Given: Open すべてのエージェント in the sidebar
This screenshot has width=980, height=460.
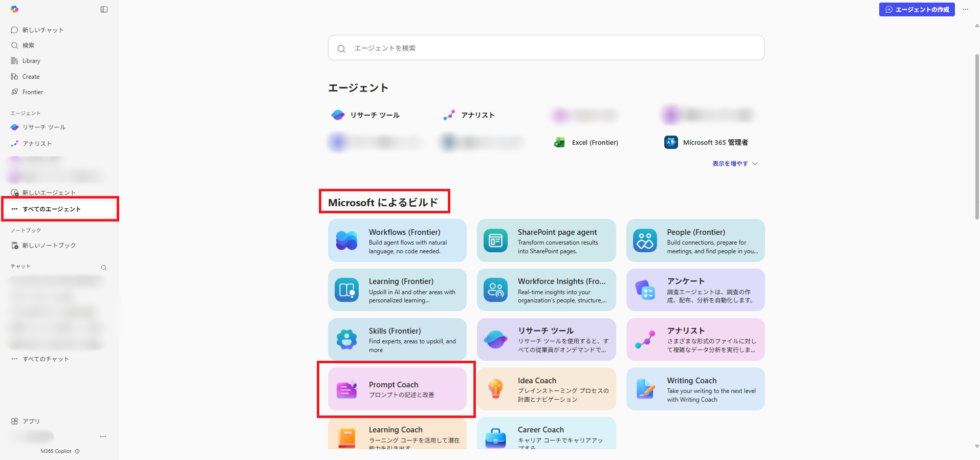Looking at the screenshot, I should pos(60,209).
